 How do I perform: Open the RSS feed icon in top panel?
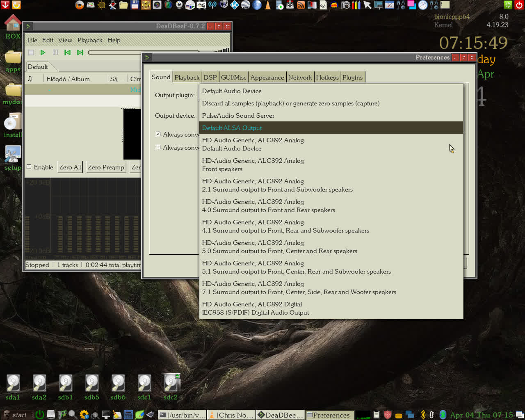(301, 5)
